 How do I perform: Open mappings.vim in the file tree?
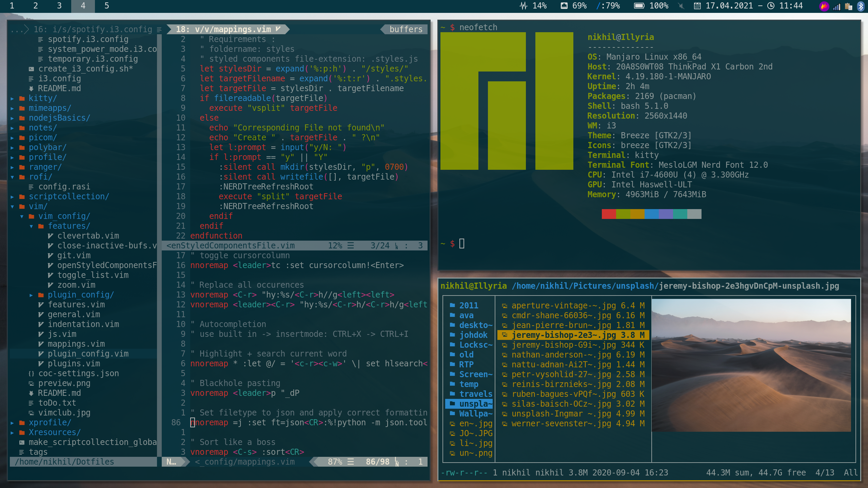coord(76,344)
